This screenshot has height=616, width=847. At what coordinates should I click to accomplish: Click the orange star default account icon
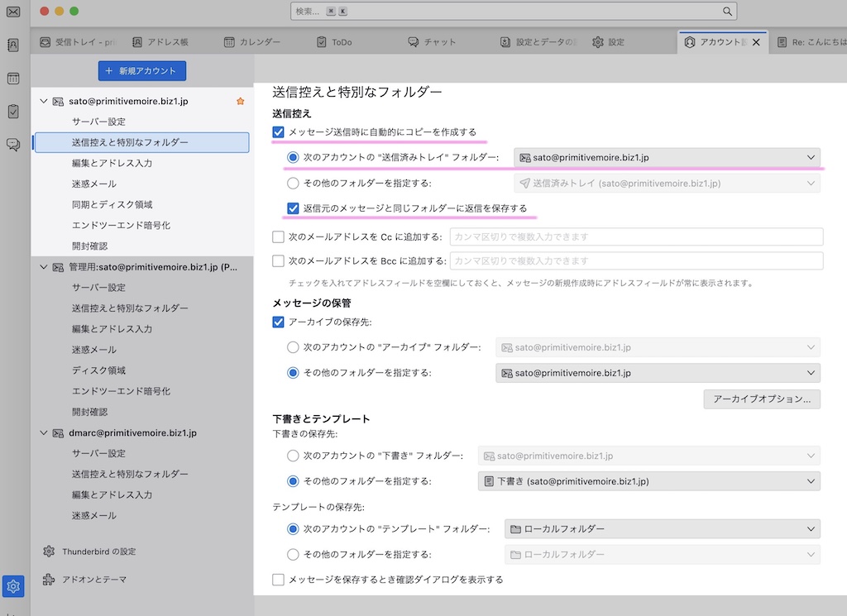(241, 101)
